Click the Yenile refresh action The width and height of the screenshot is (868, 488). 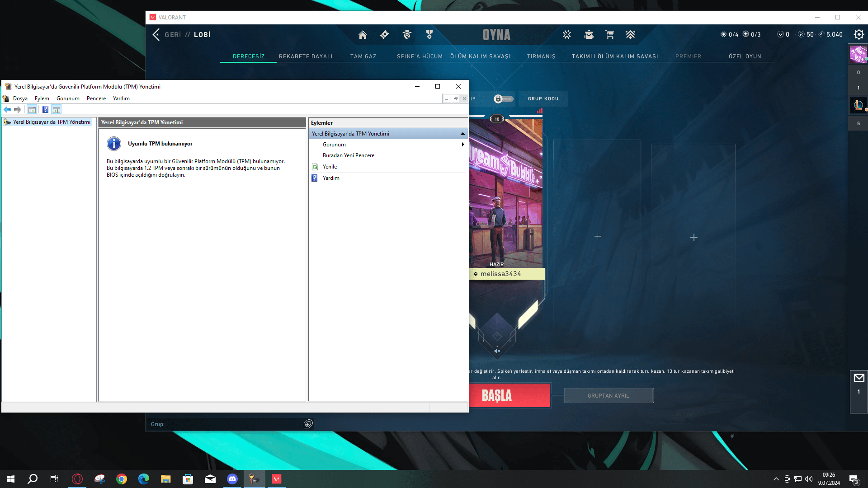[330, 167]
